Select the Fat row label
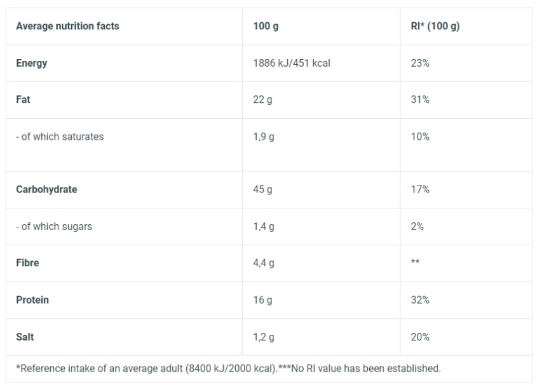The image size is (549, 392). point(23,100)
